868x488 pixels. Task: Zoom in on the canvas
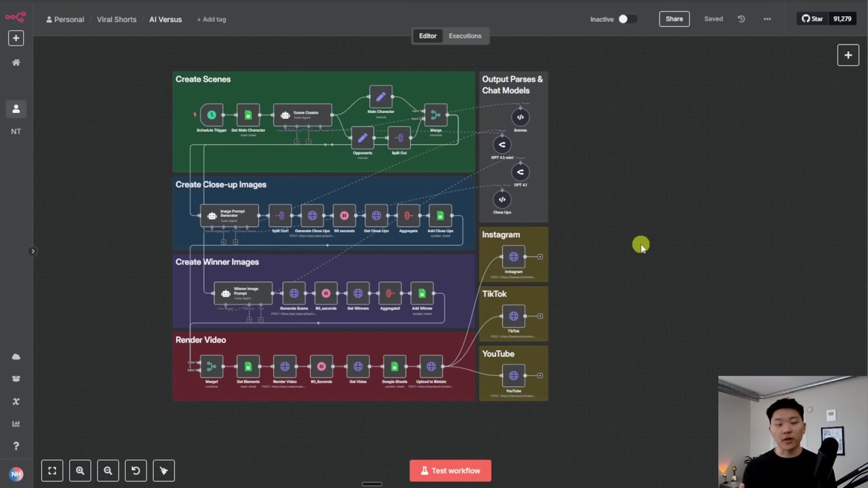[80, 471]
